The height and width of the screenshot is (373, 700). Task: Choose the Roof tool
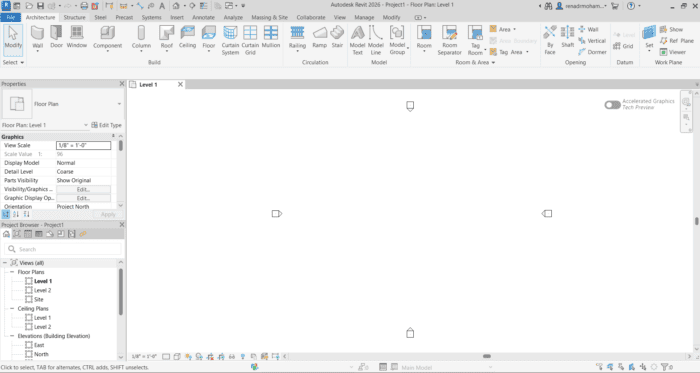167,38
